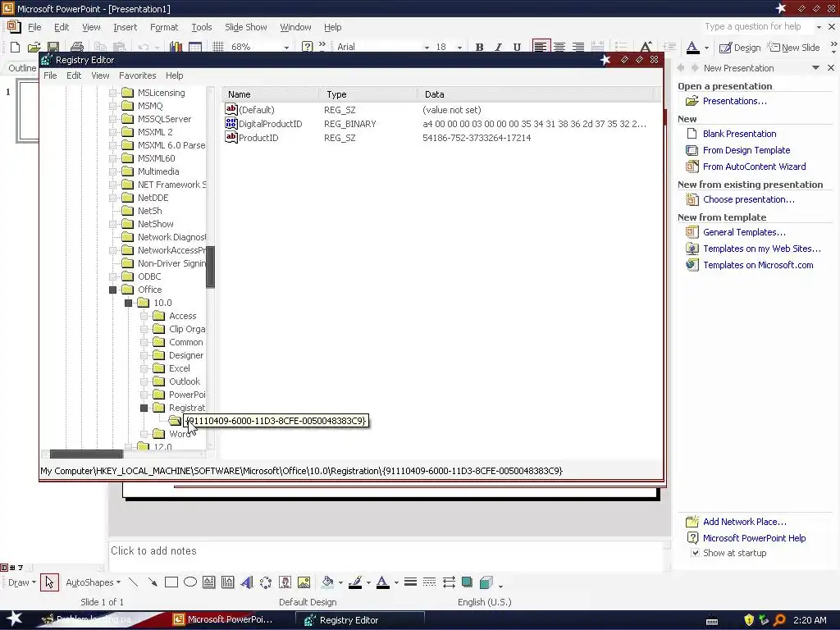840x630 pixels.
Task: Click the Design toolbar button
Action: [x=740, y=47]
